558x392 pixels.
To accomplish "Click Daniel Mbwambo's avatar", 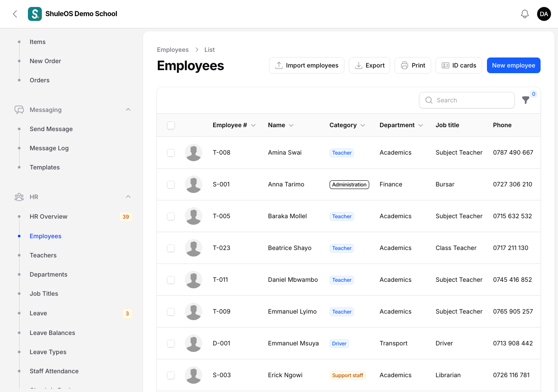I will (x=194, y=280).
